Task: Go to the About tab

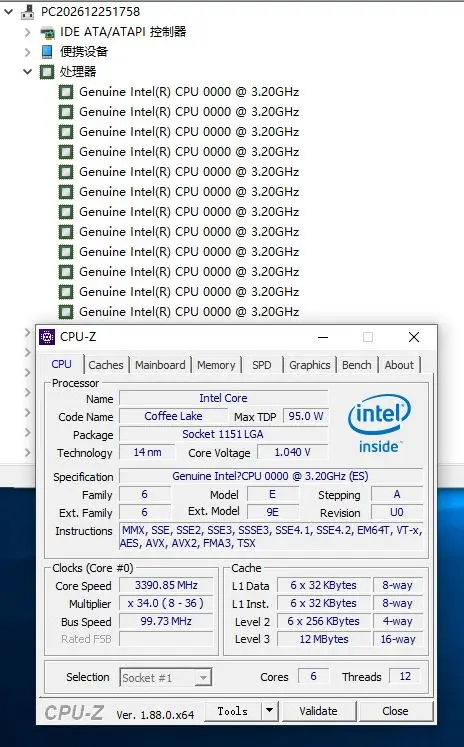Action: click(399, 365)
